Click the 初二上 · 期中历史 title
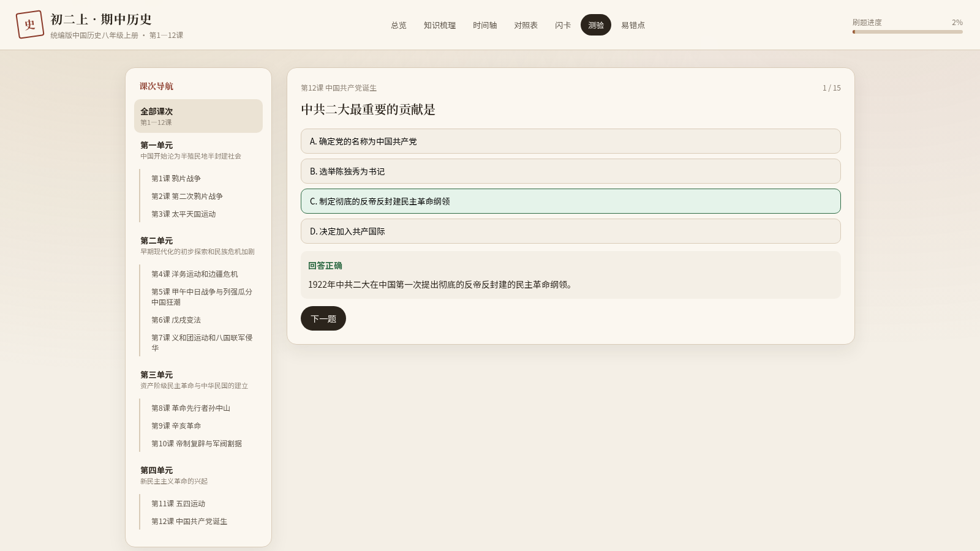 (101, 20)
